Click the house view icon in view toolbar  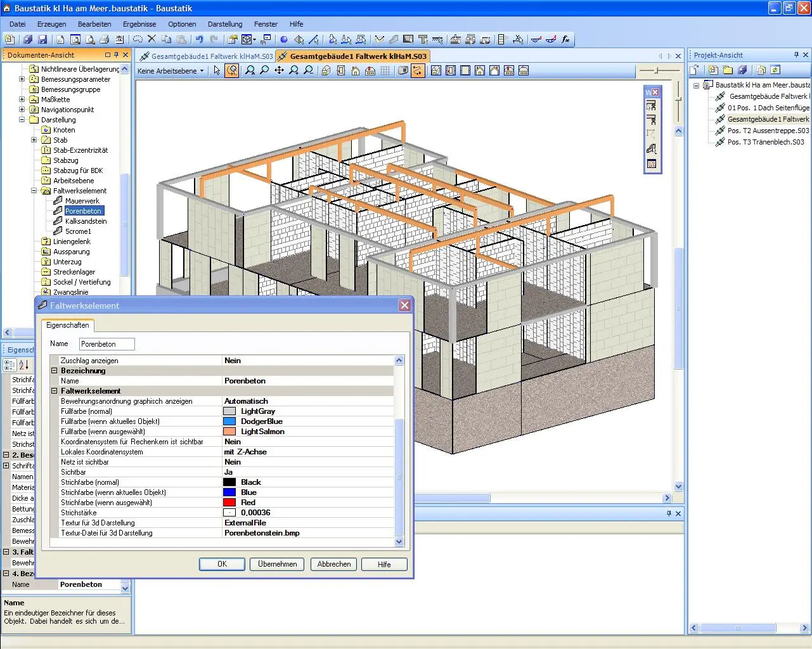pyautogui.click(x=356, y=70)
